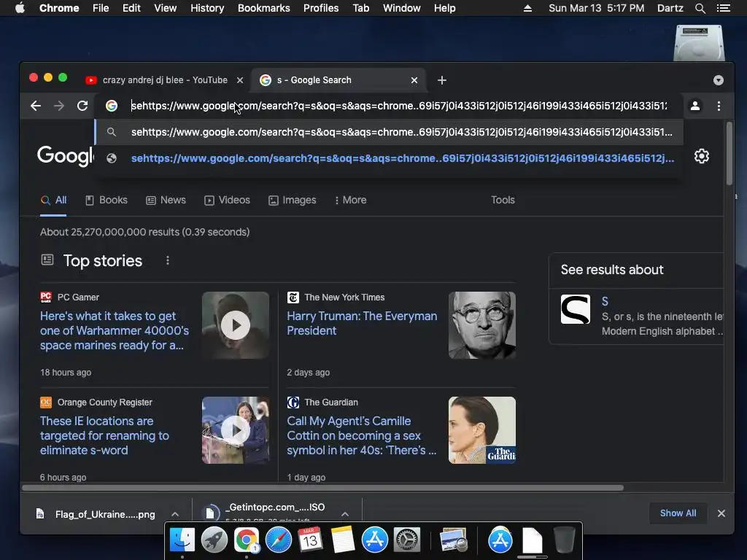The width and height of the screenshot is (747, 560).
Task: Expand the More search filters menu
Action: (x=350, y=200)
